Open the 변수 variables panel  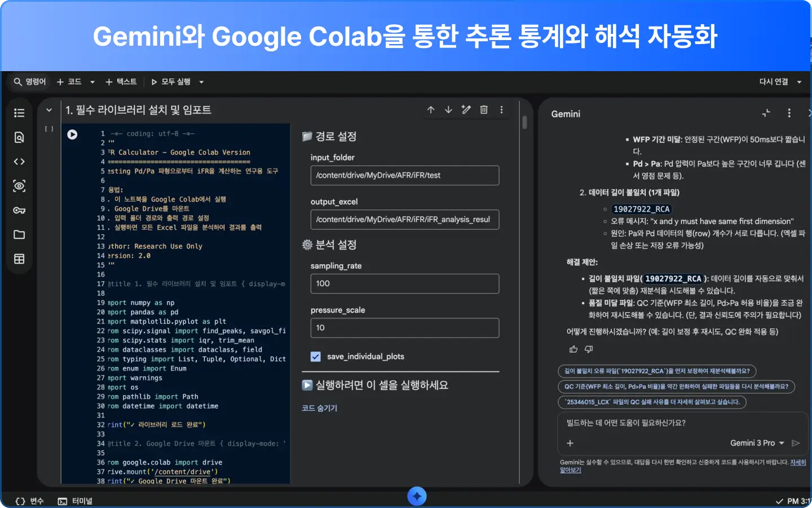30,501
